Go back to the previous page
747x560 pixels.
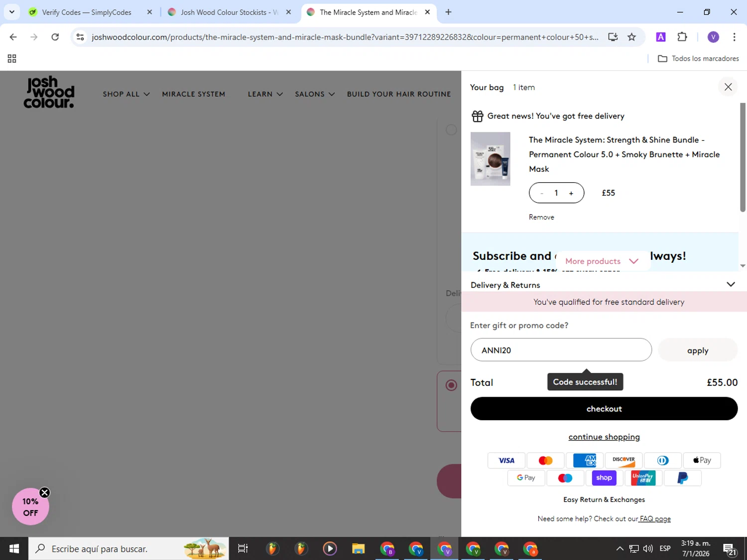pyautogui.click(x=13, y=37)
